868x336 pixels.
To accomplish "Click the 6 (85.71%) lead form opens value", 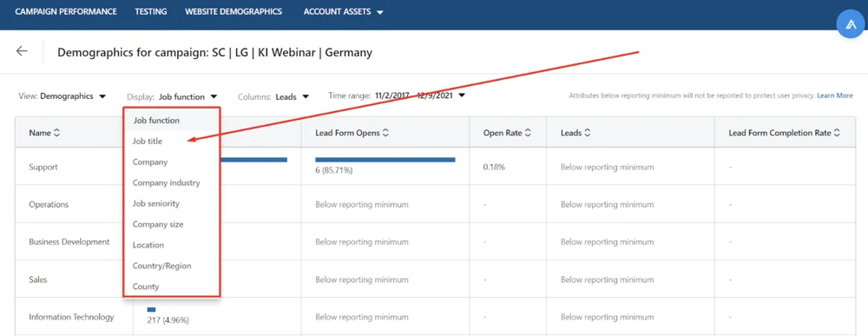I will click(x=334, y=170).
